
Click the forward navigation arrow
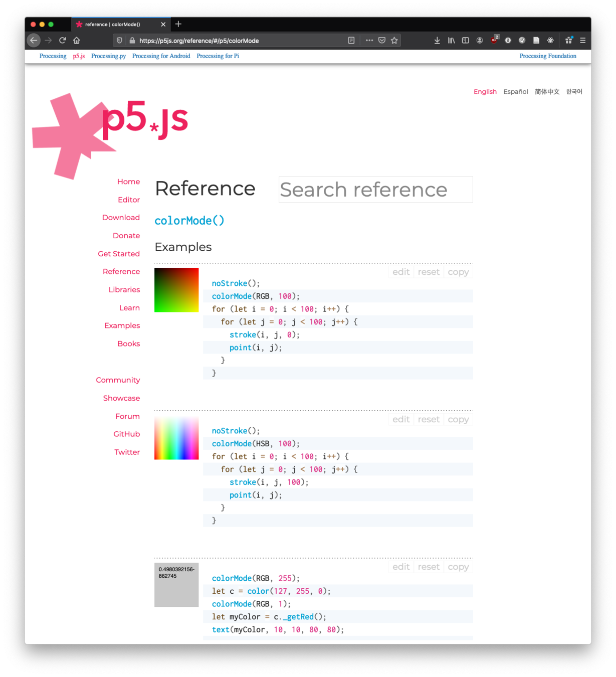pyautogui.click(x=48, y=41)
